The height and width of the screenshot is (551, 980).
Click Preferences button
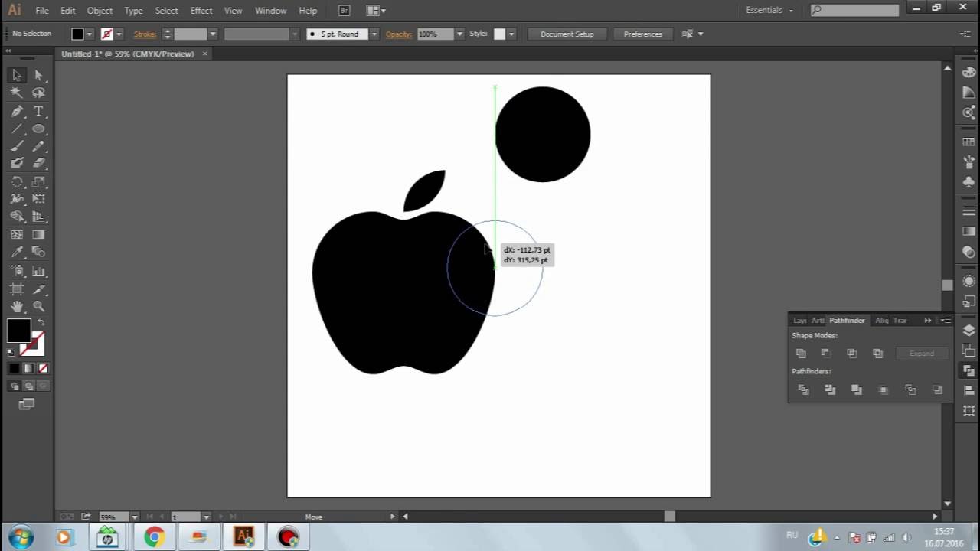[643, 34]
